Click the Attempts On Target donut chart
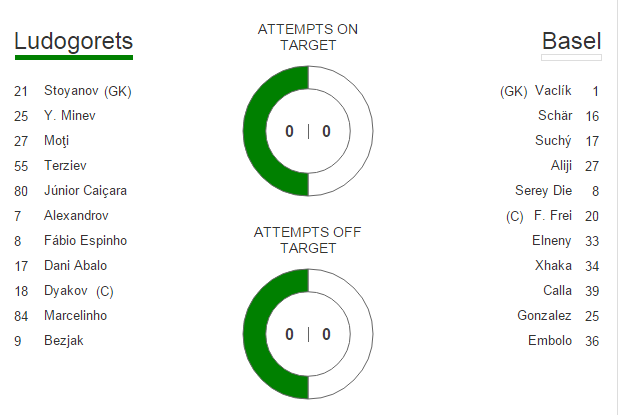The width and height of the screenshot is (618, 415). tap(308, 131)
